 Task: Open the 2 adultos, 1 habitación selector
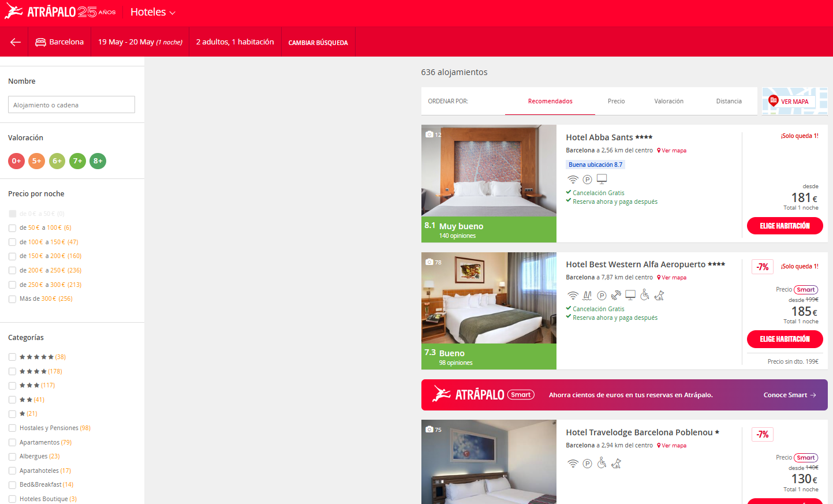(x=235, y=42)
